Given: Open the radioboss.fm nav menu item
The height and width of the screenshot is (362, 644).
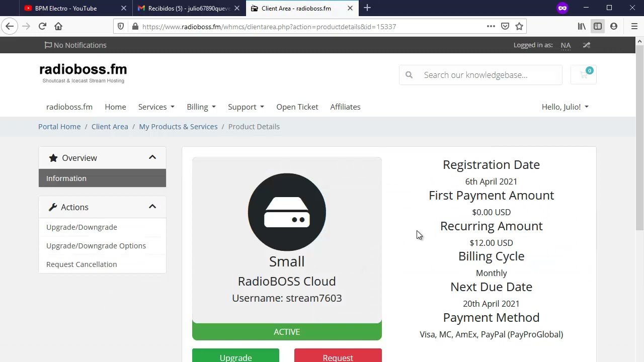Looking at the screenshot, I should pos(69,107).
